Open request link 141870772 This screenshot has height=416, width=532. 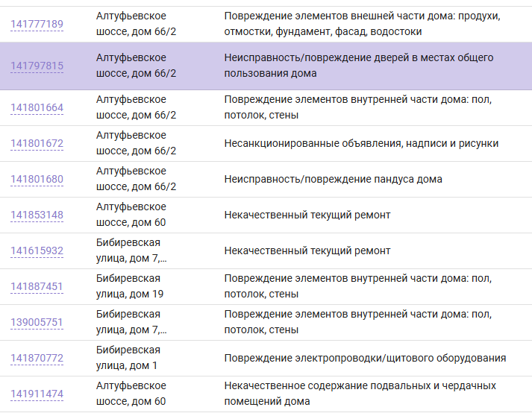pyautogui.click(x=37, y=358)
